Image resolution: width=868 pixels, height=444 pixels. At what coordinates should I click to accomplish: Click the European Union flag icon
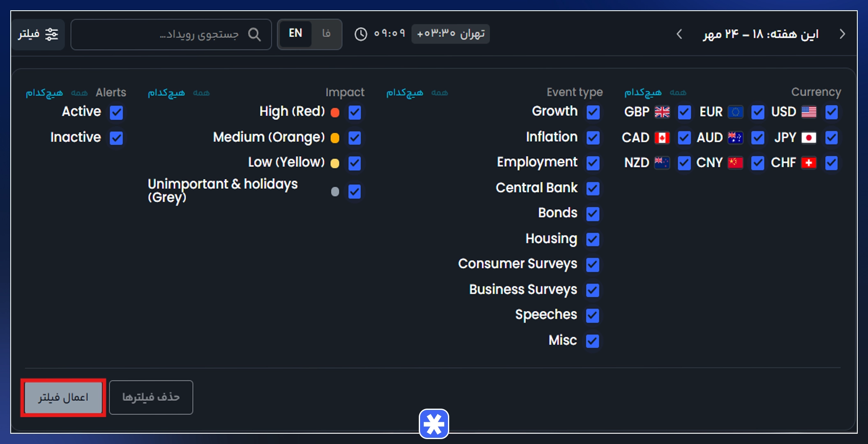[735, 112]
